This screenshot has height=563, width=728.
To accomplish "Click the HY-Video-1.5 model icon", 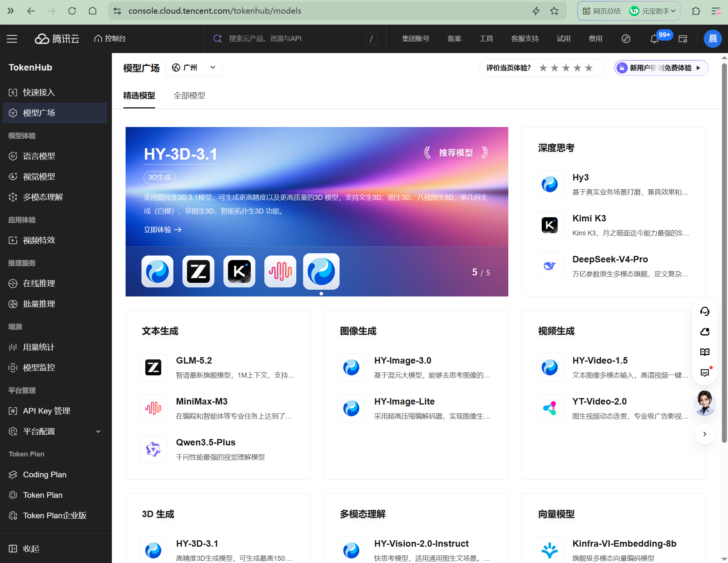I will pyautogui.click(x=550, y=367).
